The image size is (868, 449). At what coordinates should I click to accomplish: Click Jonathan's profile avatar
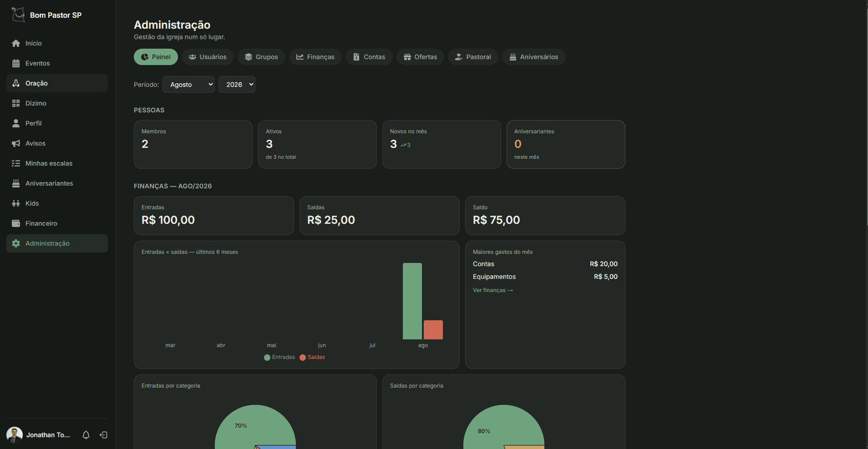[x=15, y=435]
